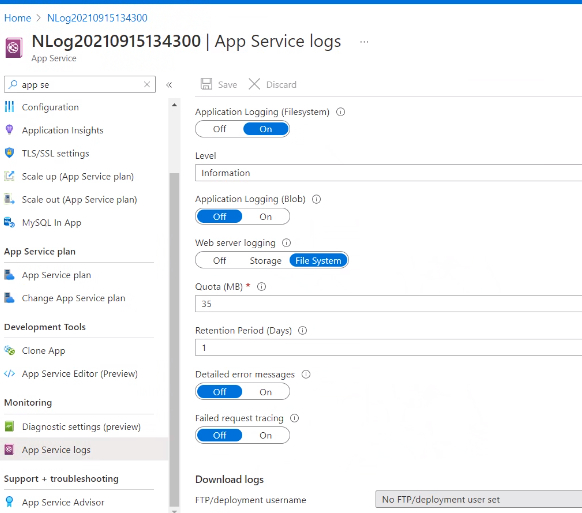Screen dimensions: 582x513
Task: Click the sidebar scrollbar up arrow
Action: 174,105
